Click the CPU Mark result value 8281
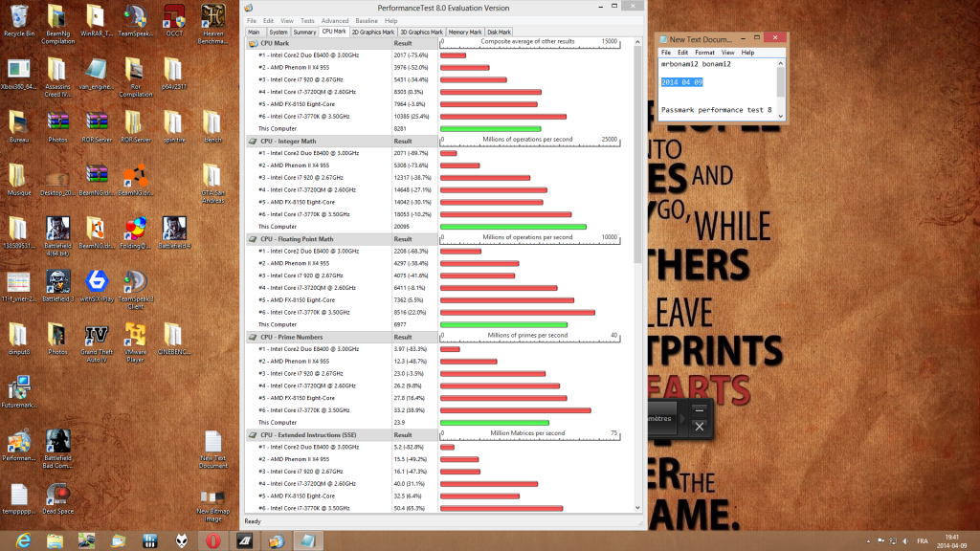 pos(400,129)
